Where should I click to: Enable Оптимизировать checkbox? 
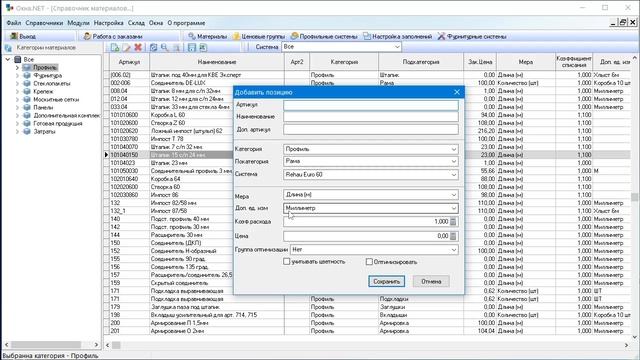click(369, 262)
